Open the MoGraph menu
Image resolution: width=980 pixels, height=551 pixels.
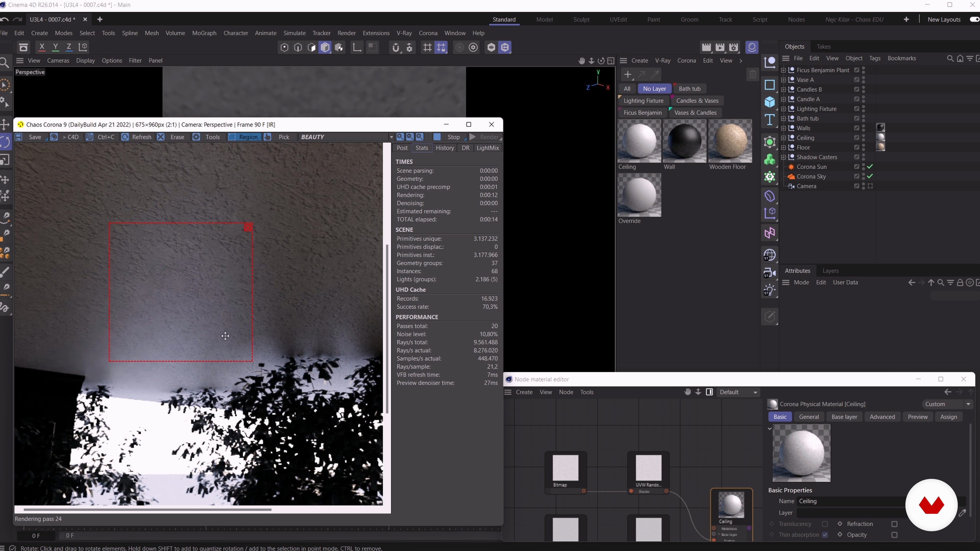pos(204,33)
